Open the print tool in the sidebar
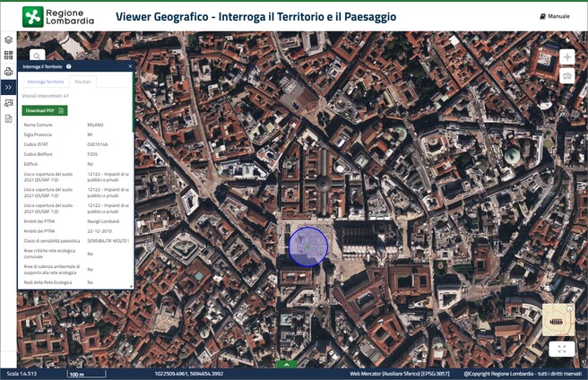 pyautogui.click(x=8, y=72)
